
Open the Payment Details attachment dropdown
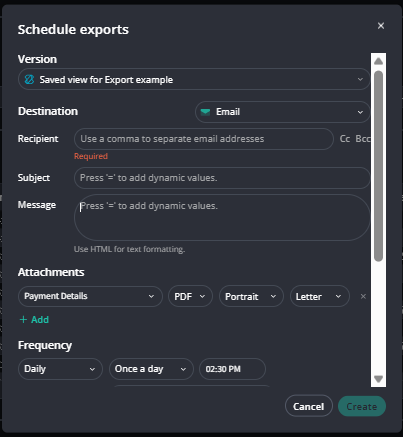pos(90,296)
